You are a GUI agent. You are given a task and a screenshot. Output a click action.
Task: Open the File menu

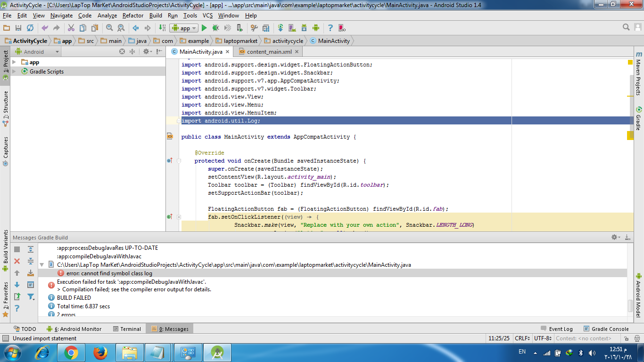[7, 16]
